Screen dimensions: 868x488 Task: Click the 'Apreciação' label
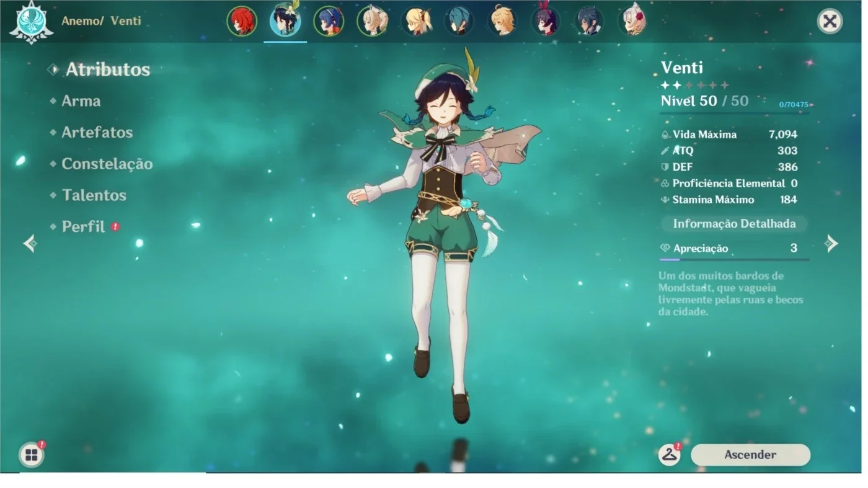701,249
